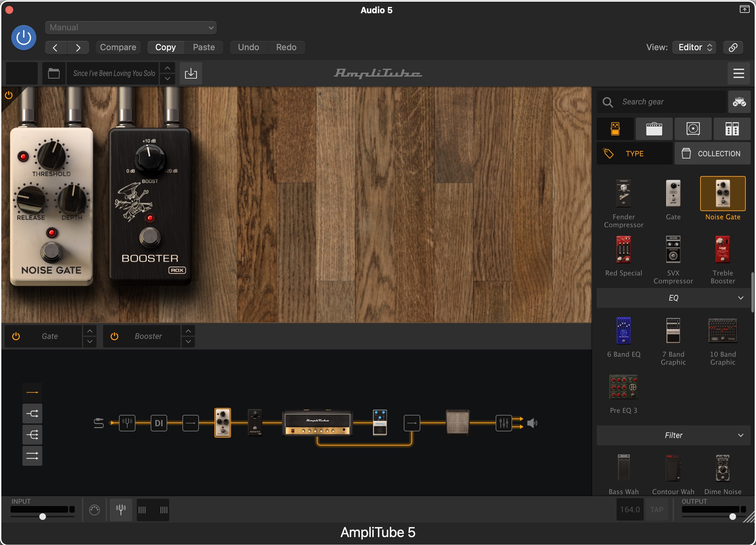Open the AmpliTube hamburger menu
Screen dimensions: 756x545
(x=739, y=73)
